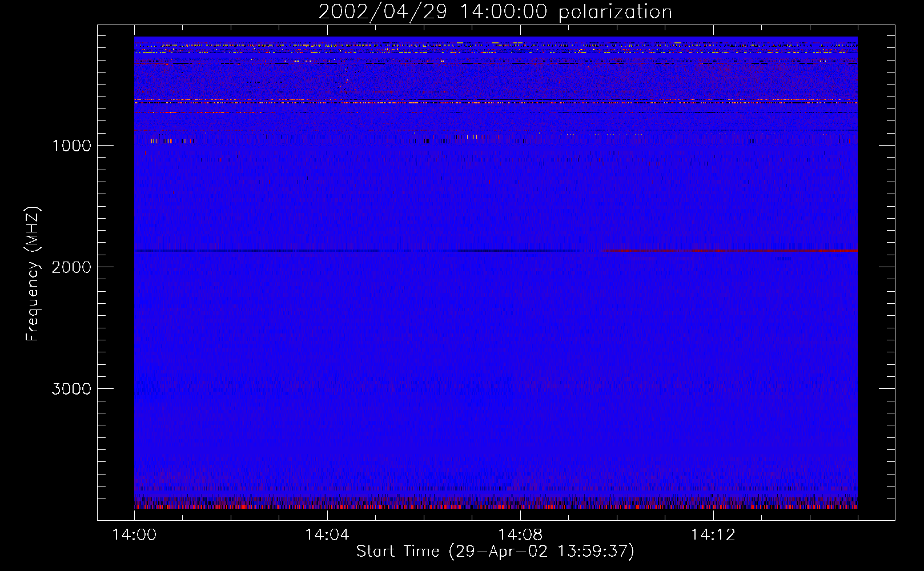Click the red band near 1900 MHz
Screen dimensions: 924x571
click(730, 251)
